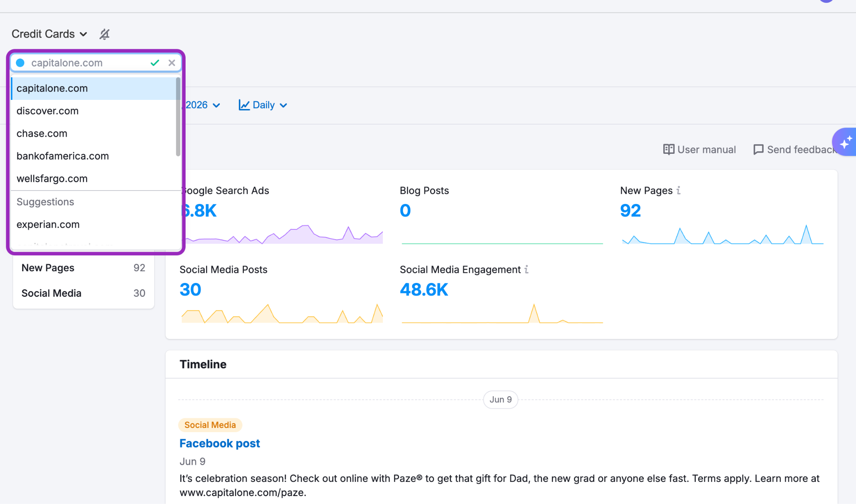The width and height of the screenshot is (856, 504).
Task: Click the Social Media Posts sparkline chart
Action: (x=282, y=313)
